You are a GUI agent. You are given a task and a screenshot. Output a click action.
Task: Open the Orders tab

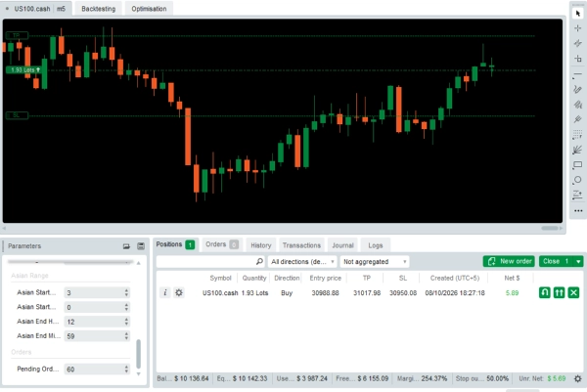tap(222, 244)
